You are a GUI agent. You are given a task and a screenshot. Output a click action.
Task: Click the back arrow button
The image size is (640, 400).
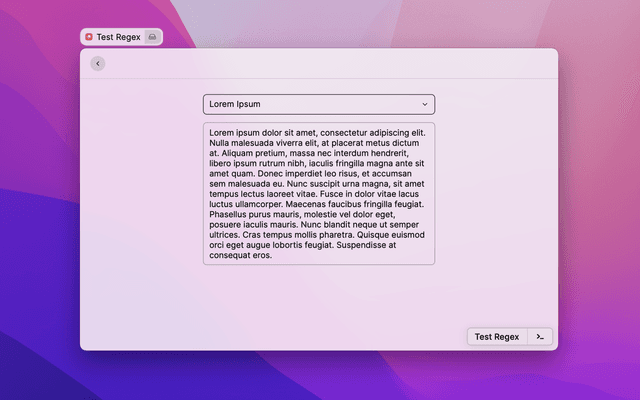[97, 64]
